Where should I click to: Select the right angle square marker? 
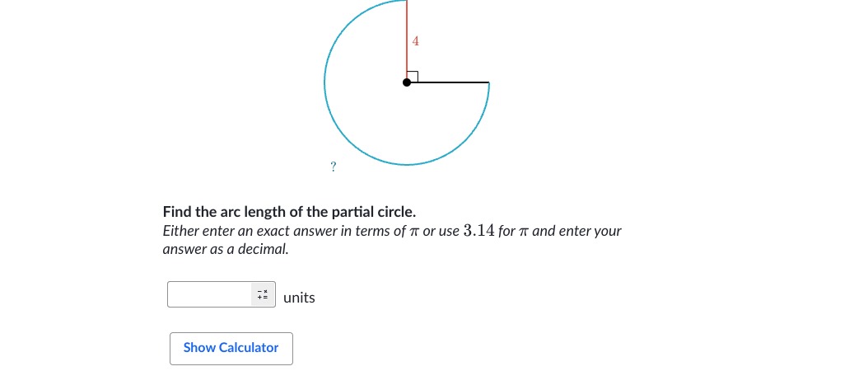pos(413,77)
